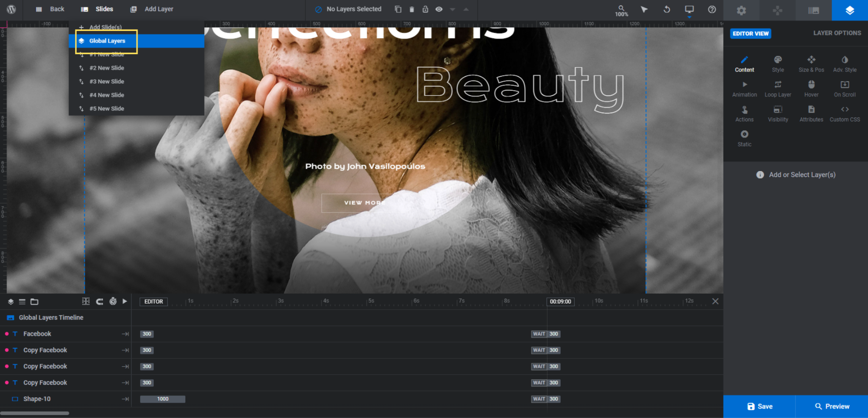Click Facebook row's WAIT 300 frame
The image size is (868, 418).
pyautogui.click(x=546, y=334)
